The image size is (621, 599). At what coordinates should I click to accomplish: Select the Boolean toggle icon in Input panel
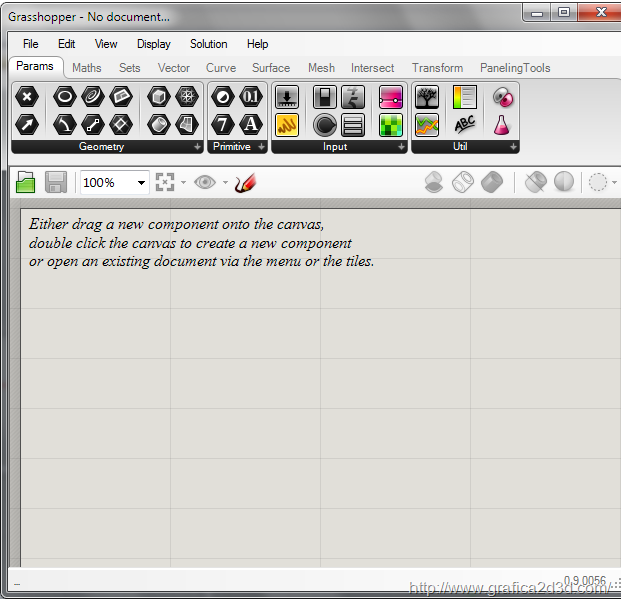pyautogui.click(x=324, y=97)
